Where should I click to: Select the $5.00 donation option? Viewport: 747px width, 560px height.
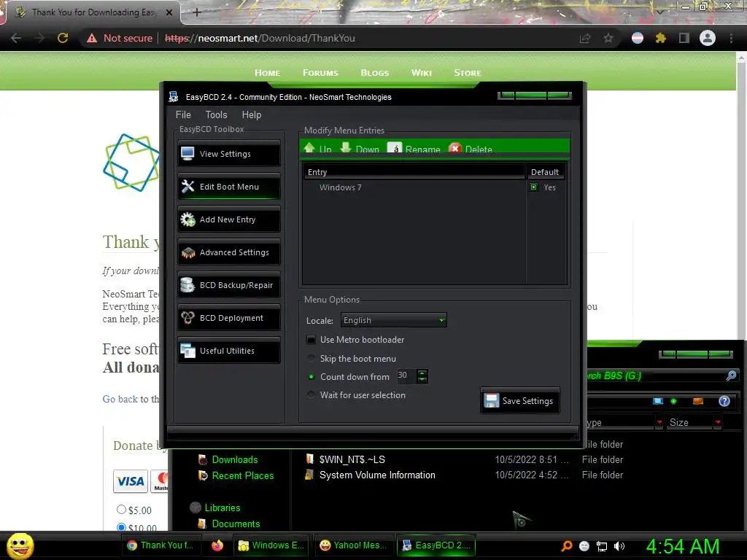(122, 510)
